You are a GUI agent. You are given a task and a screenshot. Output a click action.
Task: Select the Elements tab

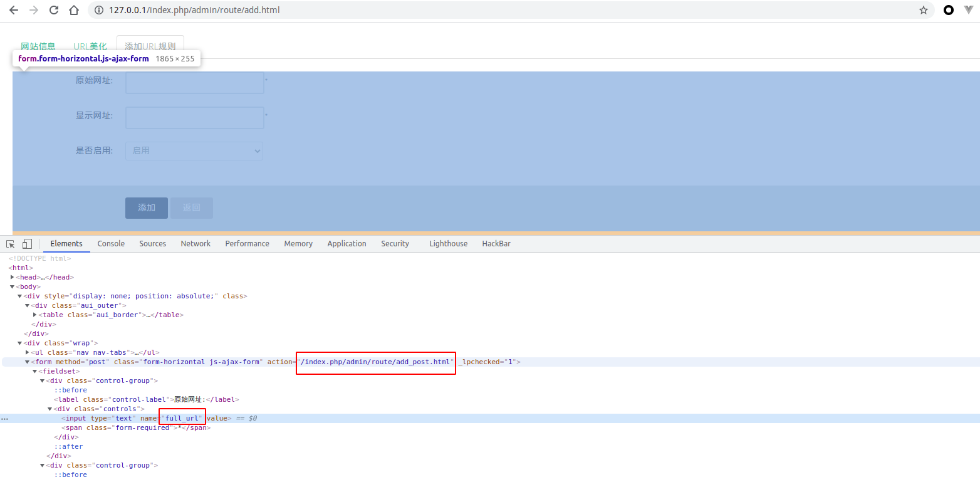point(66,244)
